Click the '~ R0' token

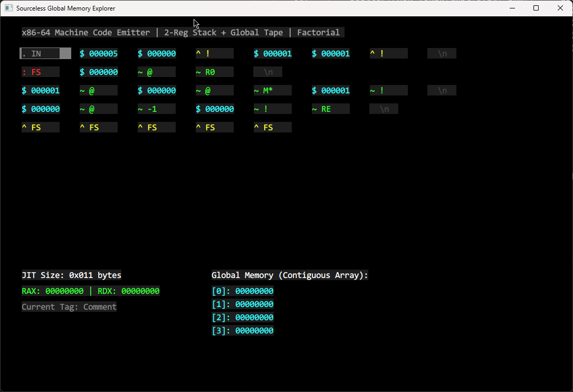[214, 72]
